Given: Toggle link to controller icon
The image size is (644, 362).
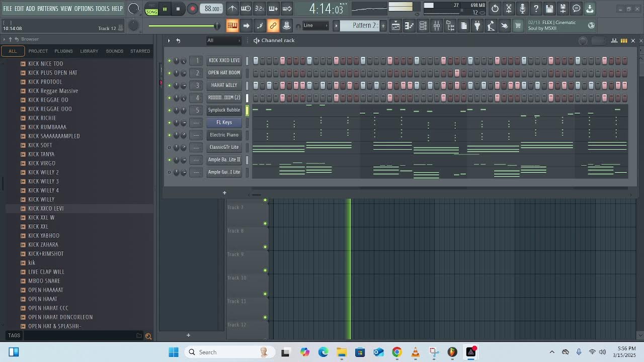Looking at the screenshot, I should [273, 26].
